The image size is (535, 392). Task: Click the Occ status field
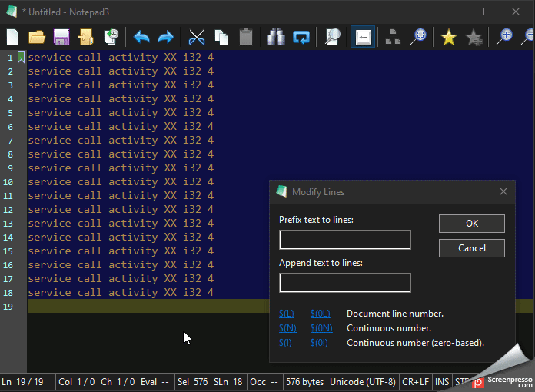264,382
